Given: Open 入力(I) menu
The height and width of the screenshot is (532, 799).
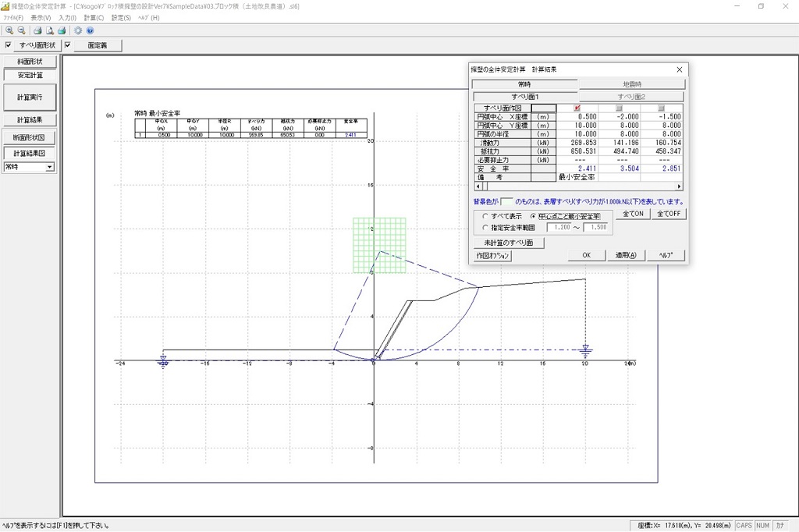Looking at the screenshot, I should coord(67,17).
